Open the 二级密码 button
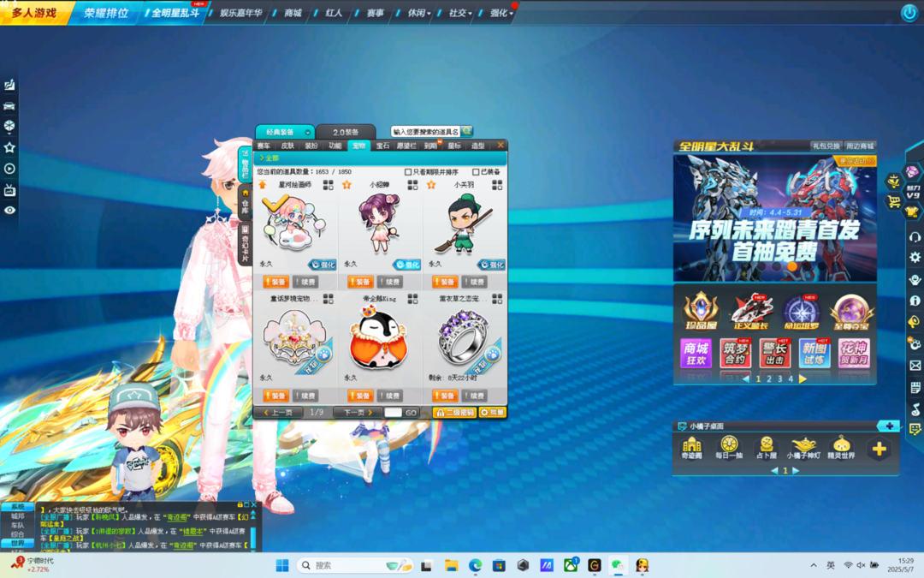924x578 pixels. tap(454, 412)
